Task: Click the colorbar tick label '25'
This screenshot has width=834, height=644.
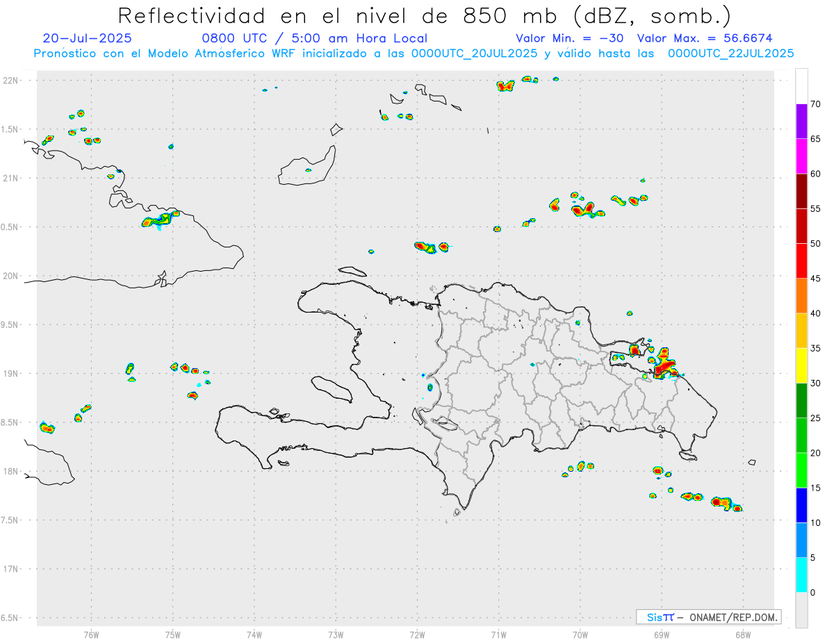Action: (816, 418)
